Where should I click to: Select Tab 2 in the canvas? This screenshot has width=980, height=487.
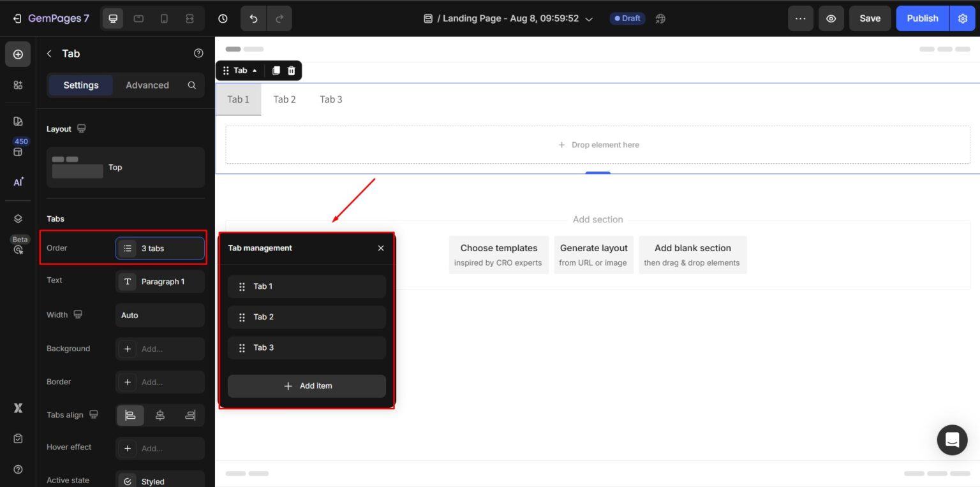point(285,99)
